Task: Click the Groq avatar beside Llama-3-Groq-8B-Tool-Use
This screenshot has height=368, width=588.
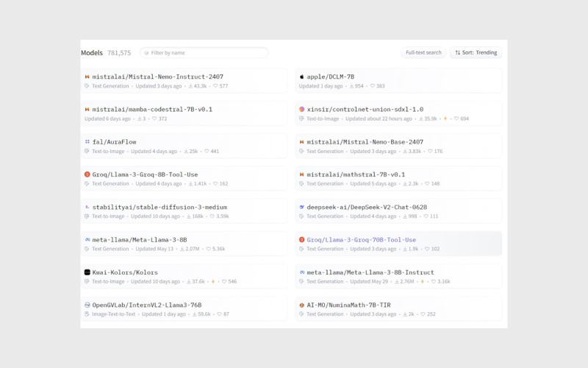Action: pos(87,174)
